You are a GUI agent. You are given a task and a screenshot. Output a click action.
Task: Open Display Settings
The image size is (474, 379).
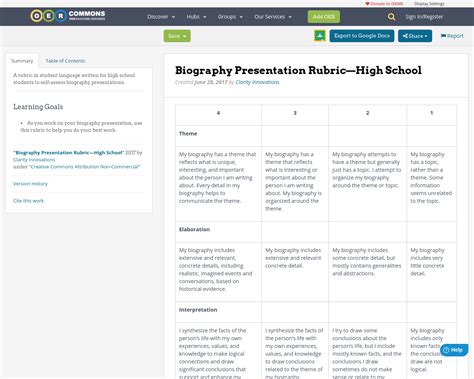(x=429, y=4)
